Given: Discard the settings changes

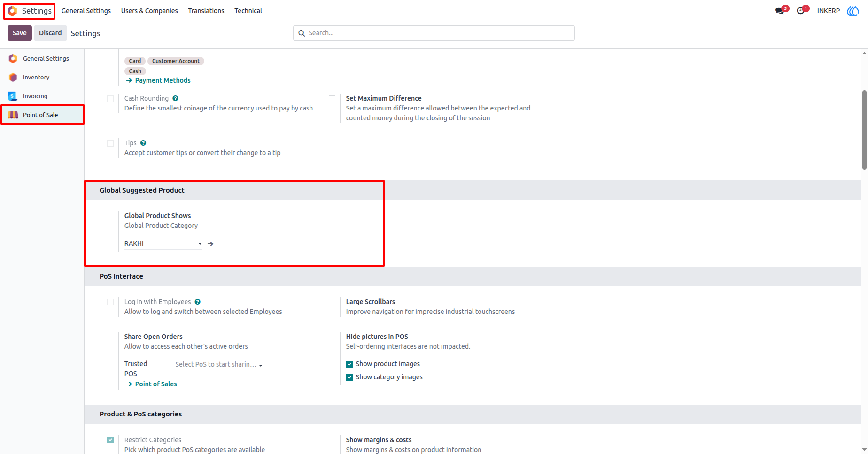Looking at the screenshot, I should tap(50, 33).
